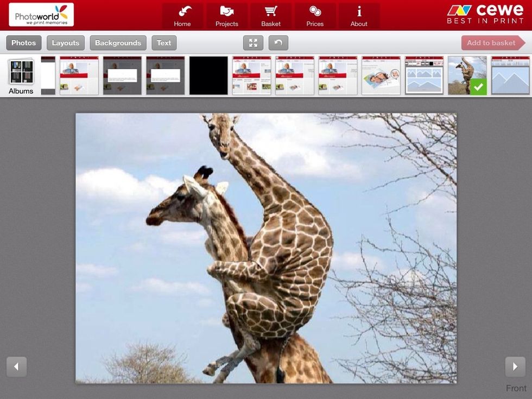Go to next page with right arrow
This screenshot has width=532, height=399.
click(x=515, y=366)
